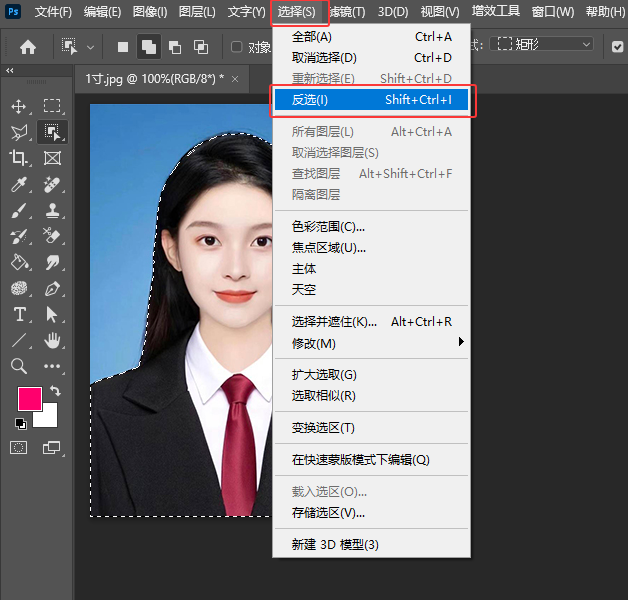628x600 pixels.
Task: Choose the Crop tool
Action: coord(18,158)
